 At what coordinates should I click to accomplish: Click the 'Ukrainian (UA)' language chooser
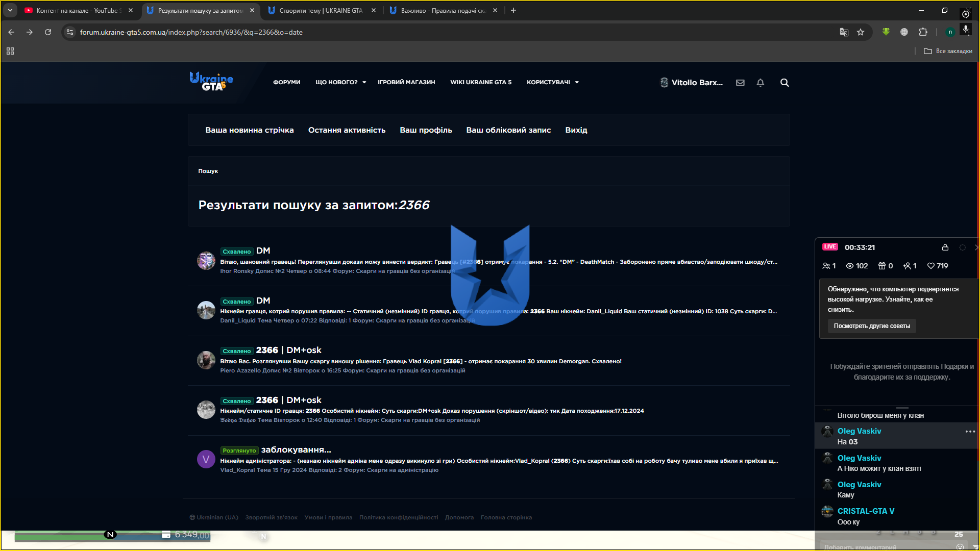click(214, 517)
